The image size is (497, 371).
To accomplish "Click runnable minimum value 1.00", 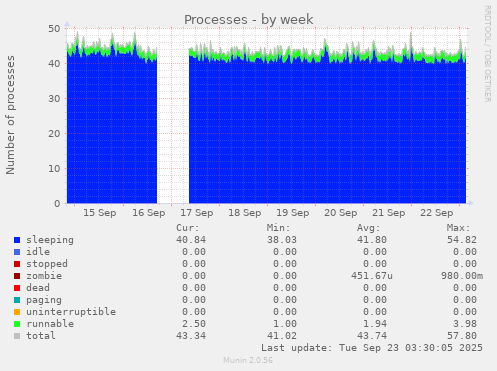I will tap(285, 324).
